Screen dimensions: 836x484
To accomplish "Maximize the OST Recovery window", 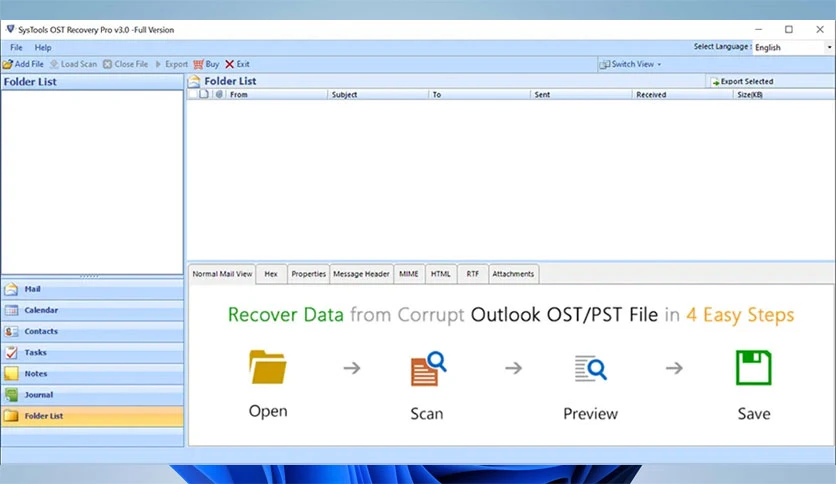I will click(x=789, y=29).
